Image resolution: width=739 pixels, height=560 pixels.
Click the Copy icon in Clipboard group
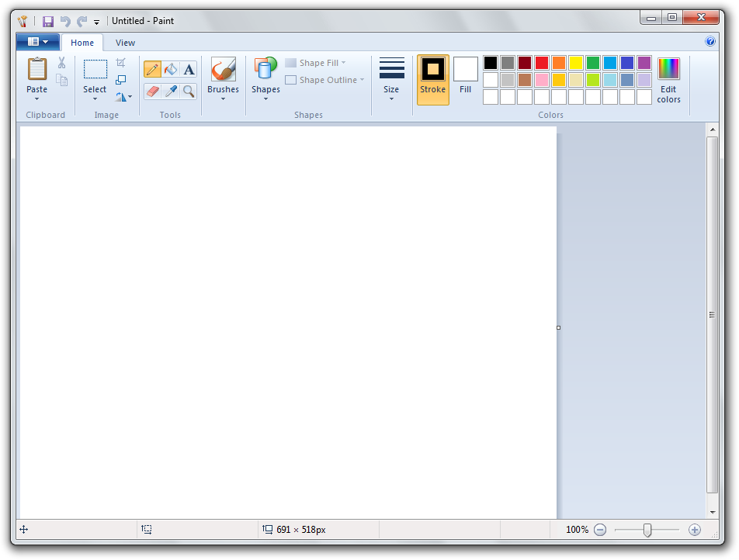pos(62,80)
